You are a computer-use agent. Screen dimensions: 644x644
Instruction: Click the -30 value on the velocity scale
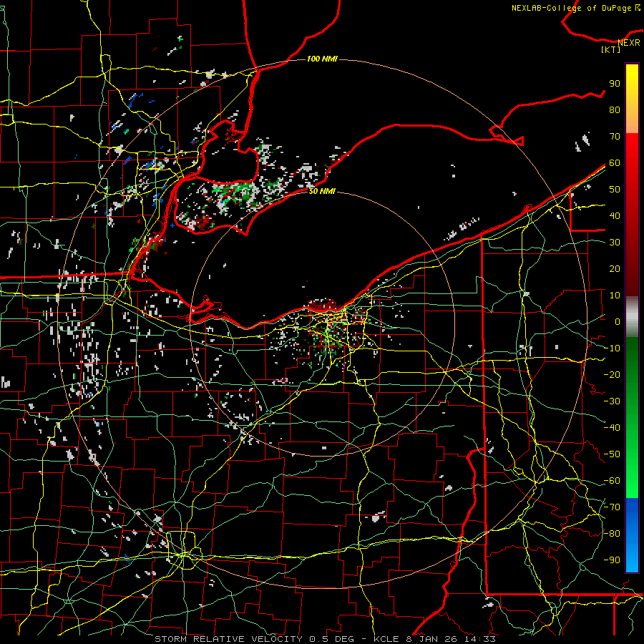612,401
